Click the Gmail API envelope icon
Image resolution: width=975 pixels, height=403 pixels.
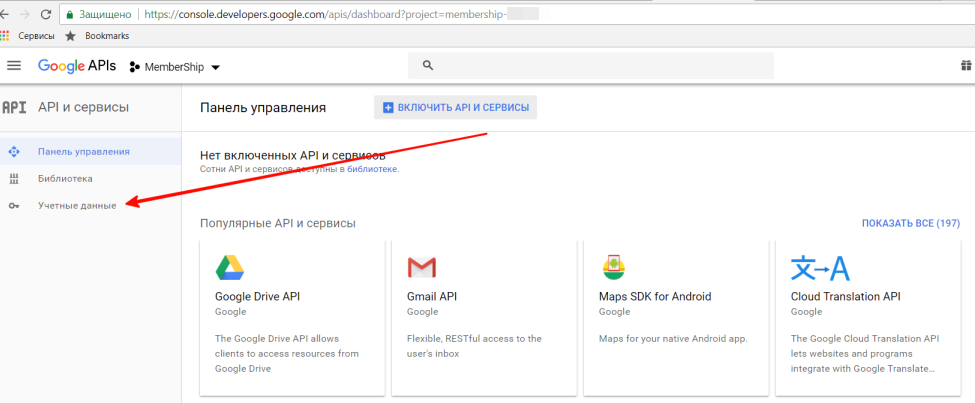tap(422, 268)
